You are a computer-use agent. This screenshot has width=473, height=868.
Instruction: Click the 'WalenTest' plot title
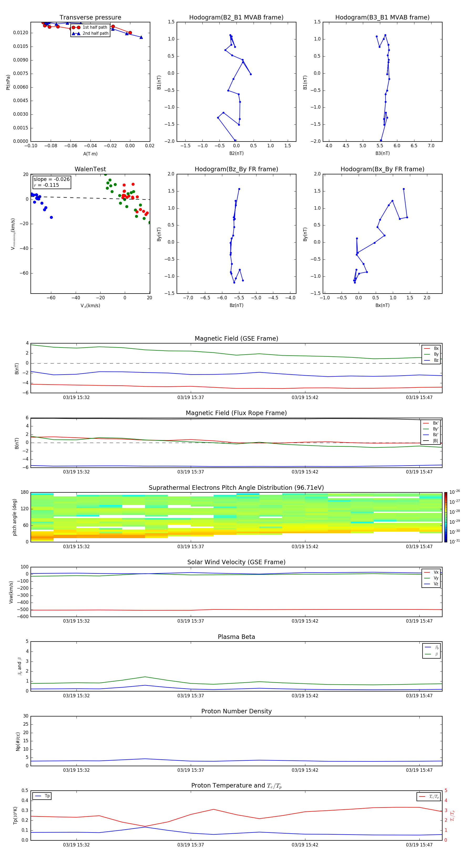[x=90, y=169]
